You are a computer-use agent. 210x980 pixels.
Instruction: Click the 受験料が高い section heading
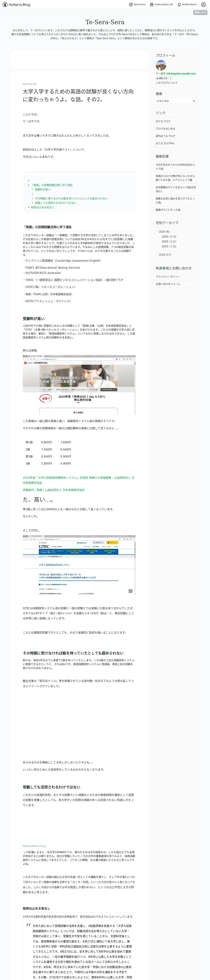click(x=34, y=319)
